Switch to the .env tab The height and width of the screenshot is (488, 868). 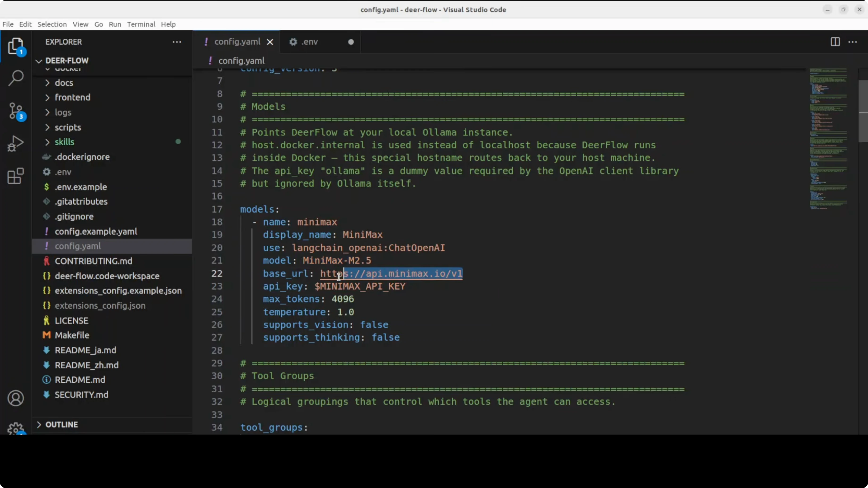coord(309,42)
